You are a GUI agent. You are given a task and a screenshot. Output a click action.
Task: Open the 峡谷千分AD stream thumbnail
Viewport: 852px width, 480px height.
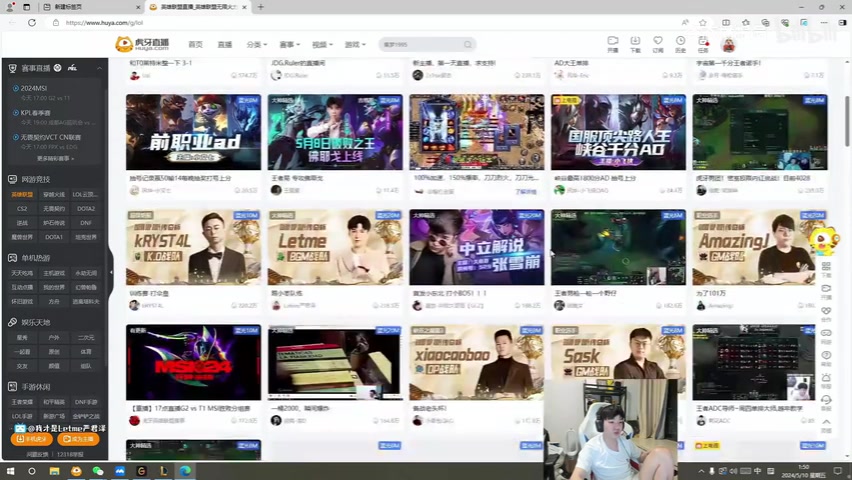[x=618, y=132]
